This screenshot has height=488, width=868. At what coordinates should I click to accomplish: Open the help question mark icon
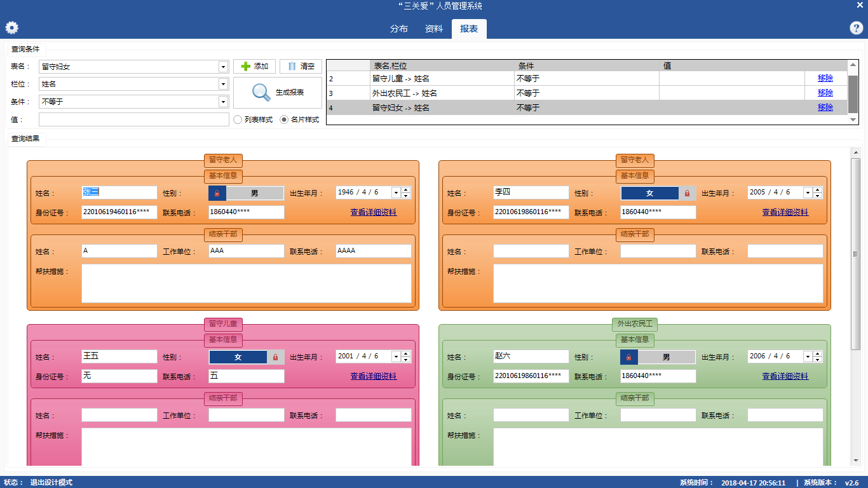856,28
